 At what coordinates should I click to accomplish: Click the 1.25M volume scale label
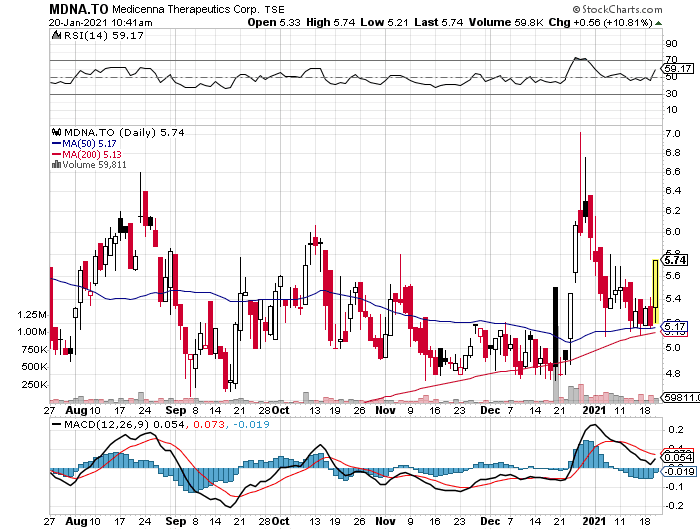click(x=32, y=315)
